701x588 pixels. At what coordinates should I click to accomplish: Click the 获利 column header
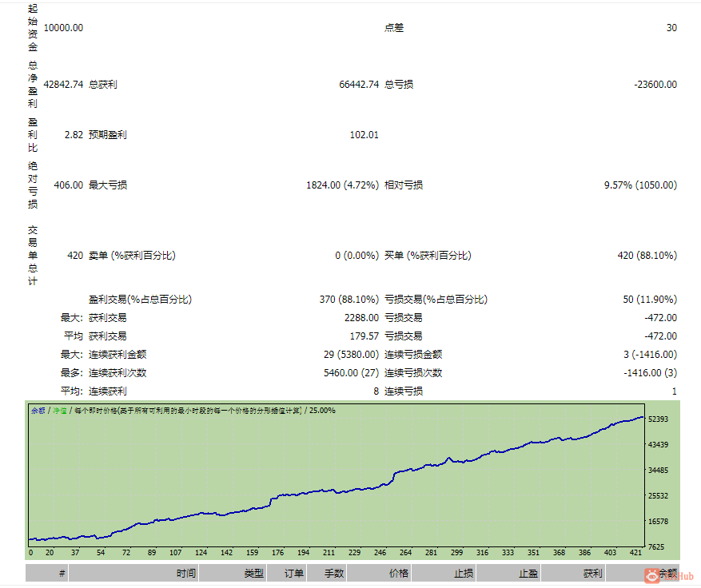pyautogui.click(x=574, y=574)
